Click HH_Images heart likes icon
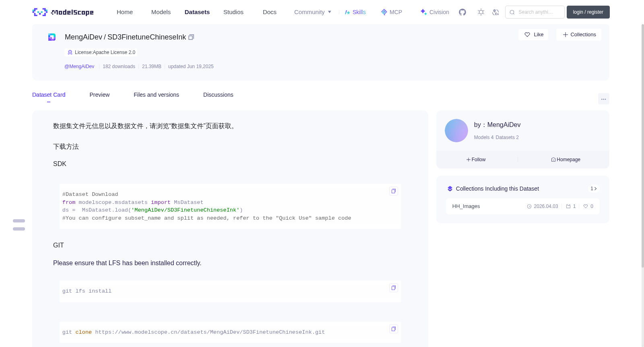 coord(586,206)
